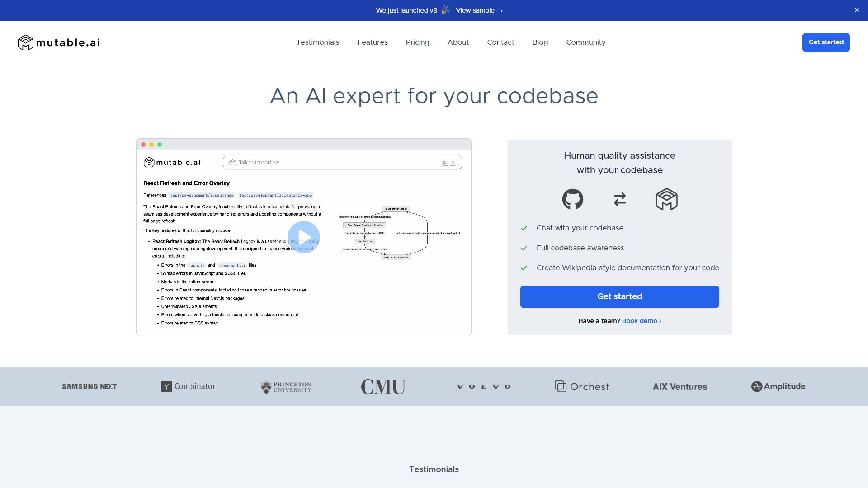Image resolution: width=868 pixels, height=488 pixels.
Task: Click Get Started button in navbar
Action: tap(826, 42)
